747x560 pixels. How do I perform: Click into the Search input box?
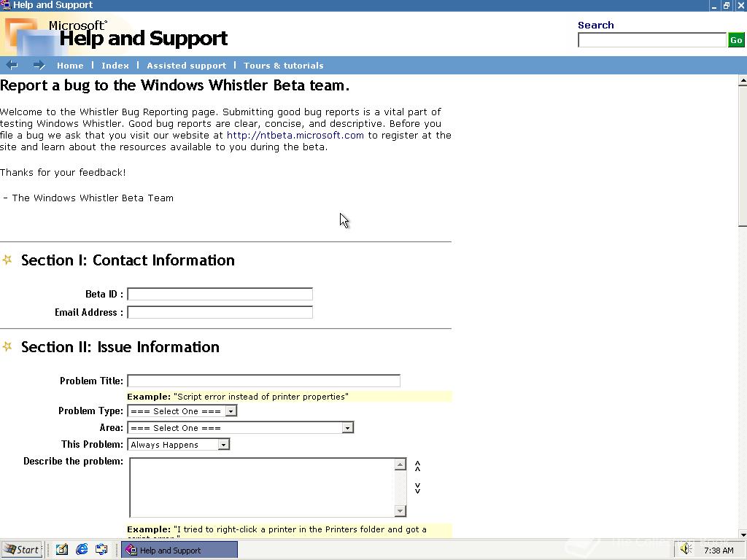coord(651,41)
